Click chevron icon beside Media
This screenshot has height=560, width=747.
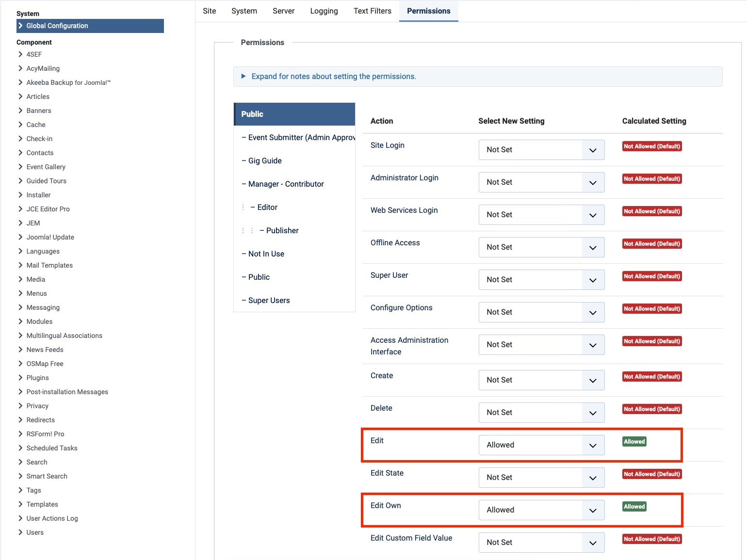click(20, 279)
